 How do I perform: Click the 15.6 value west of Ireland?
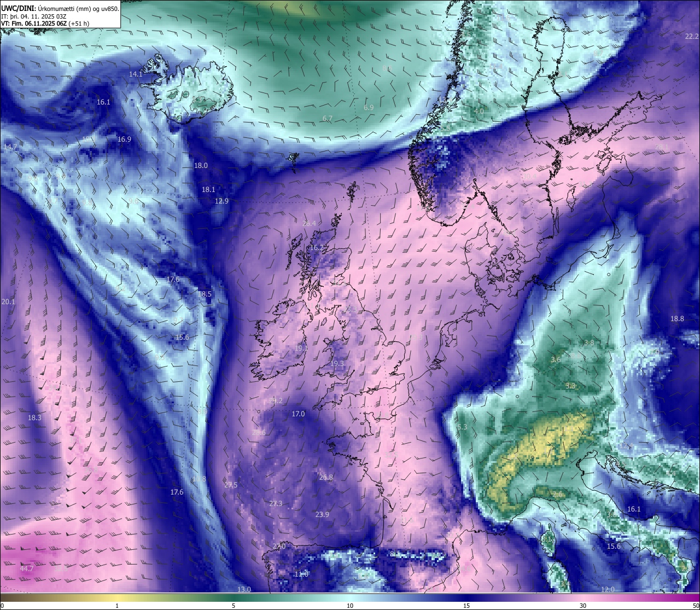click(182, 337)
